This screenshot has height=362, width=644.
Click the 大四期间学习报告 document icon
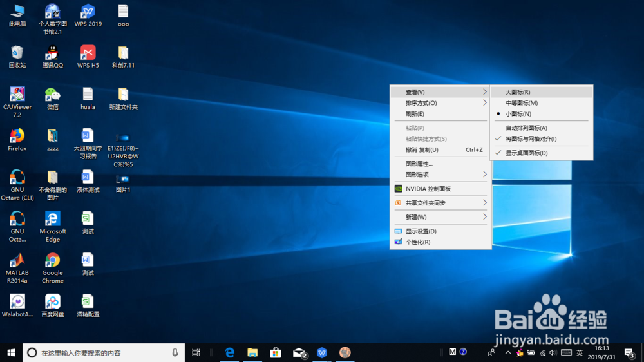[88, 144]
